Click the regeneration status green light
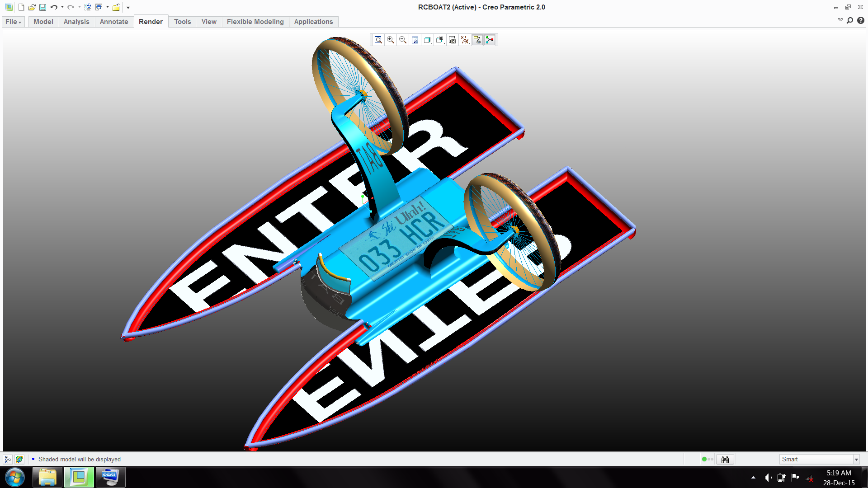This screenshot has width=868, height=488. click(704, 460)
